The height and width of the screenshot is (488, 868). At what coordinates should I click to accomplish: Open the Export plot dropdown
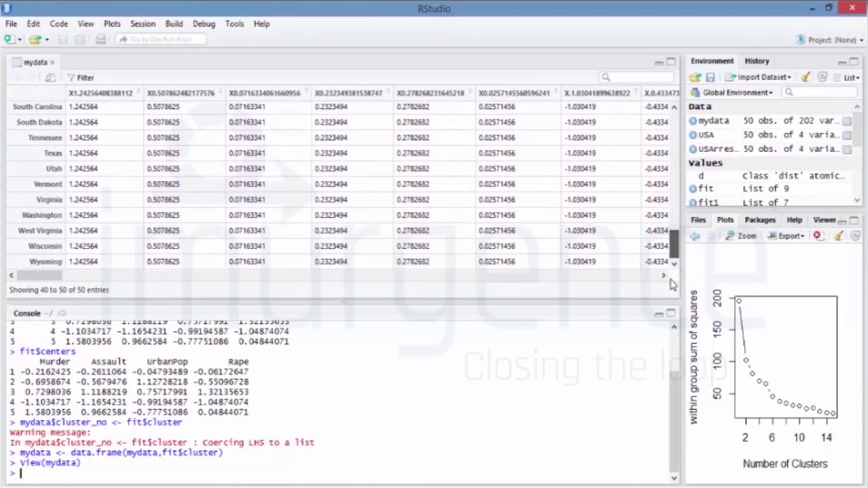[x=786, y=236]
